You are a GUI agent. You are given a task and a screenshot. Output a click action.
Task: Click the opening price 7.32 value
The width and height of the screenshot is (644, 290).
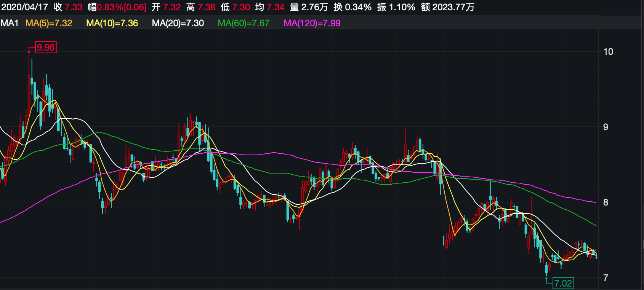pos(172,7)
